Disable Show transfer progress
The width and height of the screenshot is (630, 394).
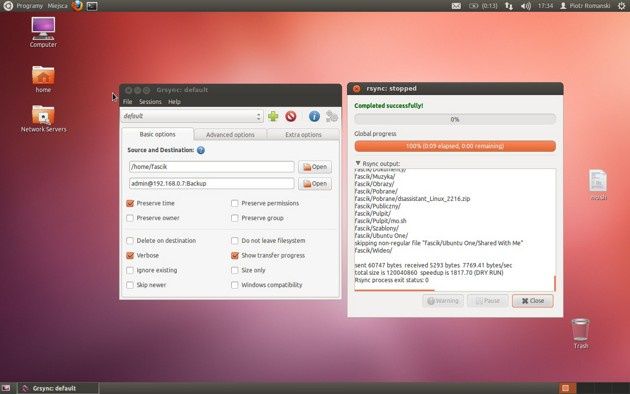coord(235,255)
